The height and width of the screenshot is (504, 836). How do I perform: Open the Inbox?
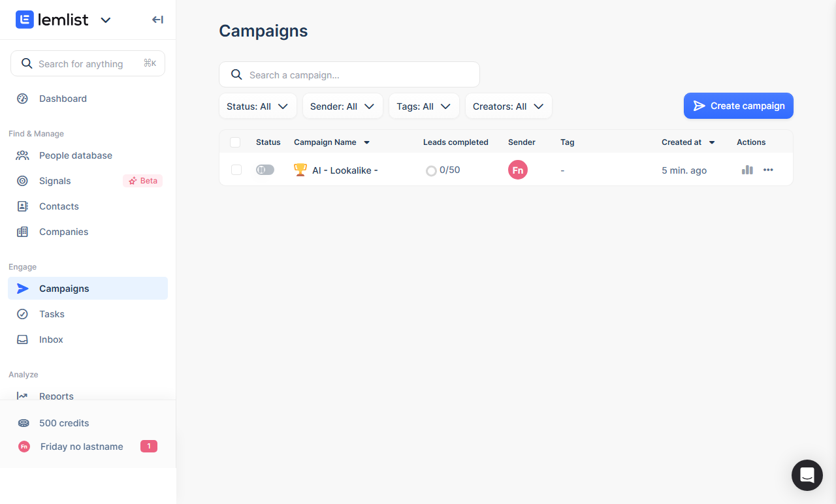pos(52,339)
